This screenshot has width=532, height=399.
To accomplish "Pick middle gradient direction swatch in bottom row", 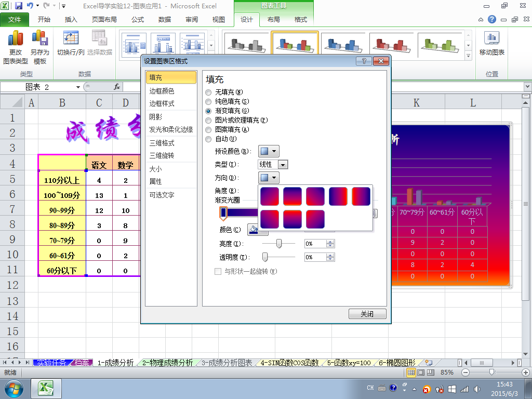I will 292,219.
